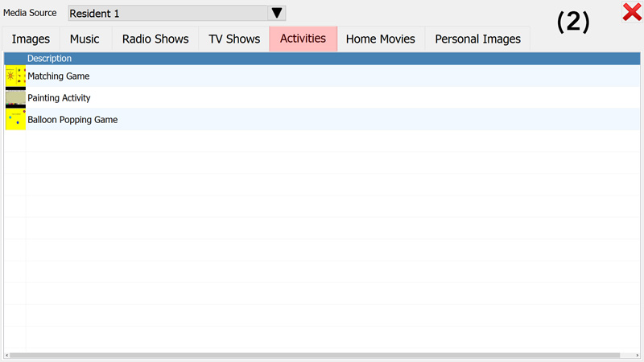Pick the Balloon Popping Game entry
Image resolution: width=644 pixels, height=362 pixels.
tap(72, 120)
